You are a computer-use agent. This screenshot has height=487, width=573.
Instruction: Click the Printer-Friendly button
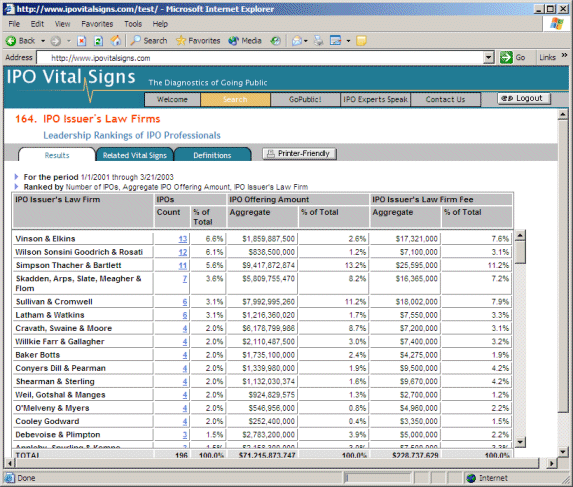(299, 153)
